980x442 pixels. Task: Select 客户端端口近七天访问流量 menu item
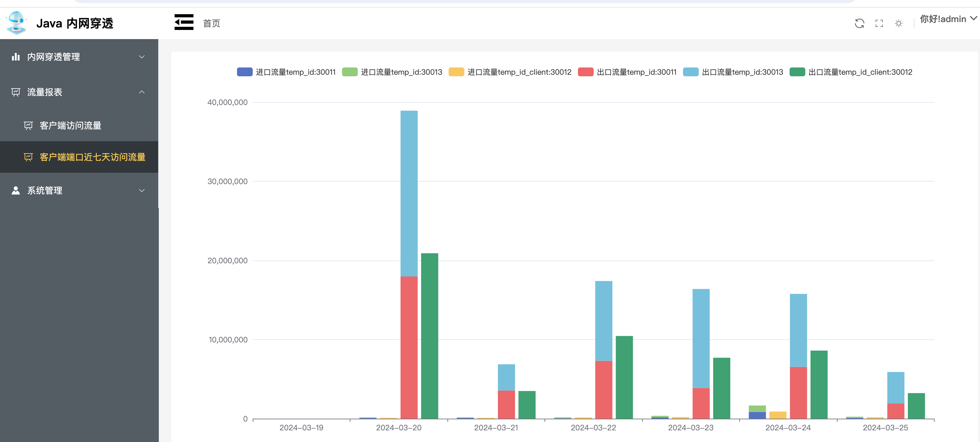click(92, 157)
